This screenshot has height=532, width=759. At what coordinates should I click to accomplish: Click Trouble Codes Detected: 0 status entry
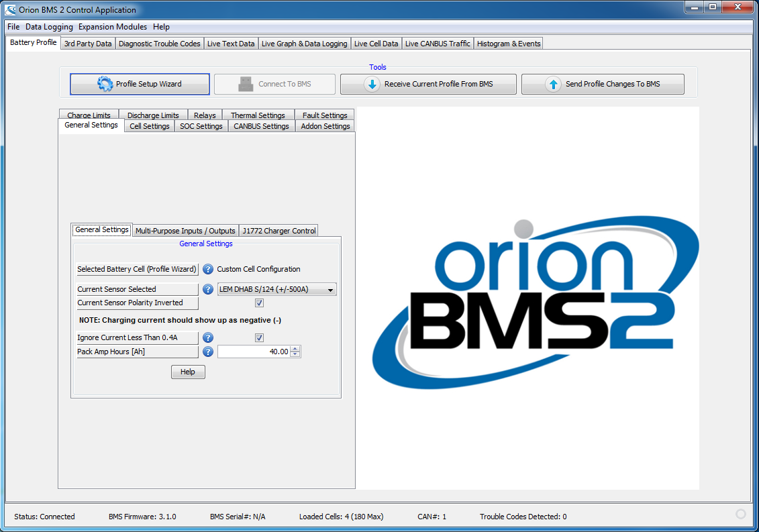[523, 517]
